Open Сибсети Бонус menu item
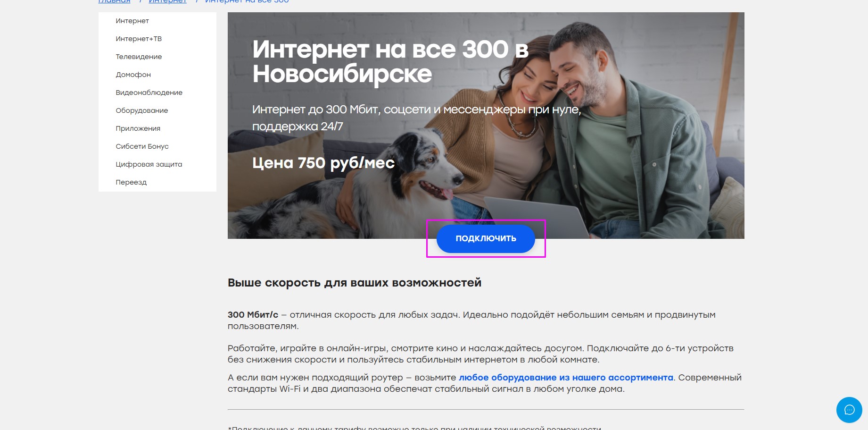Screen dimensions: 868x430 (142, 146)
